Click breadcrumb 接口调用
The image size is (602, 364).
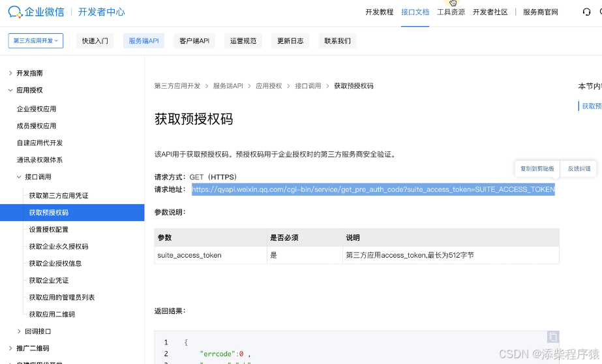click(308, 86)
